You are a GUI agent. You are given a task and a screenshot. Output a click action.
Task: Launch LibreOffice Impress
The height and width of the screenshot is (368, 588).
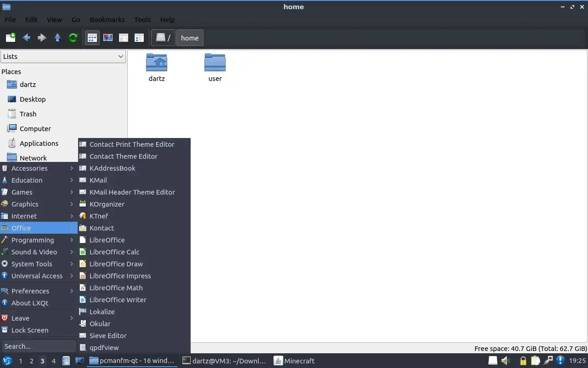(x=134, y=276)
